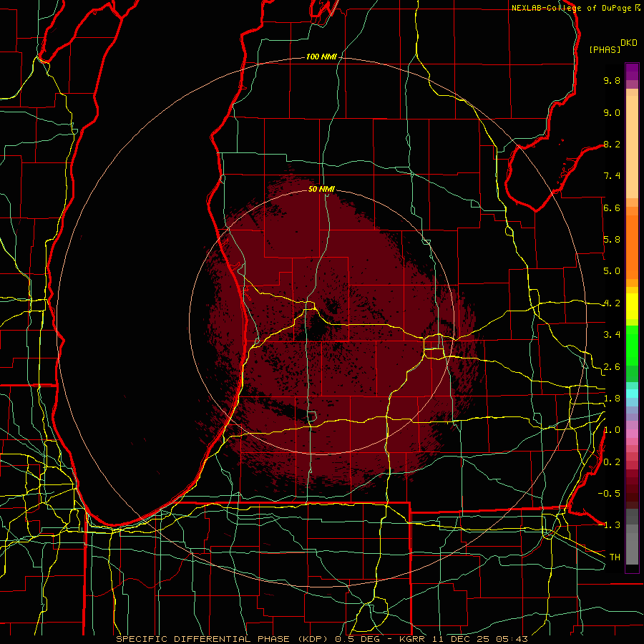
Task: Click the 1.8 scale value
Action: 612,399
